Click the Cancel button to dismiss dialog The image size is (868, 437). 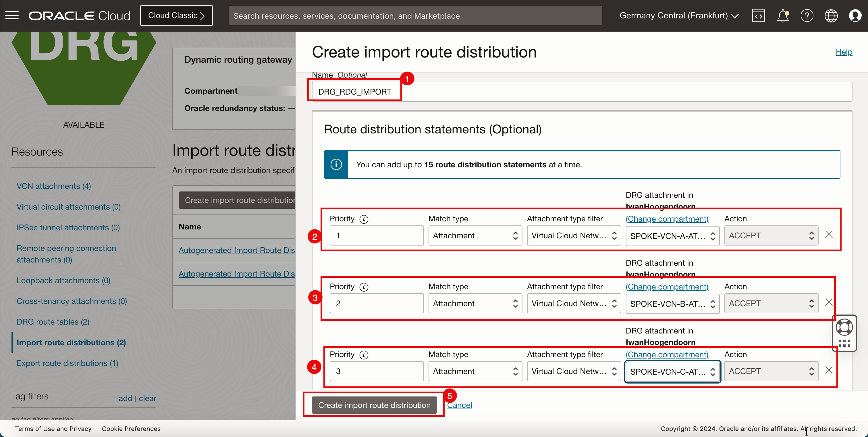[x=459, y=405]
